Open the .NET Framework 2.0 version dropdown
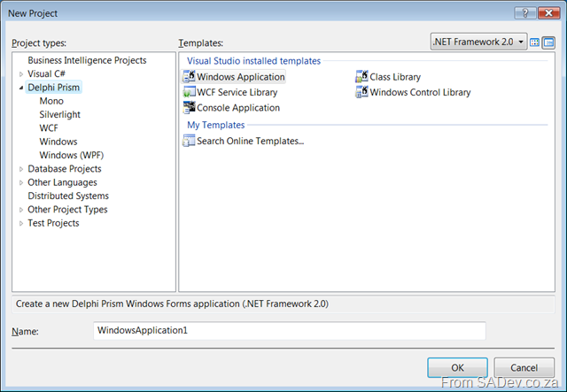This screenshot has width=567, height=392. click(x=478, y=42)
